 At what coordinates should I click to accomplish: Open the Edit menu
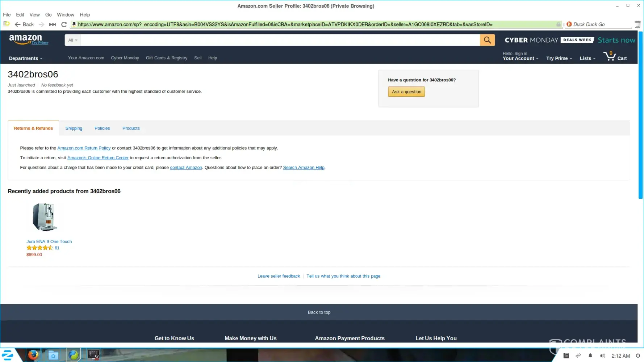(20, 14)
